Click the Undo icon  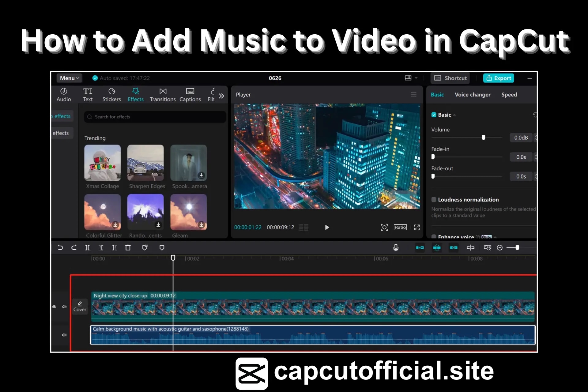[x=60, y=247]
